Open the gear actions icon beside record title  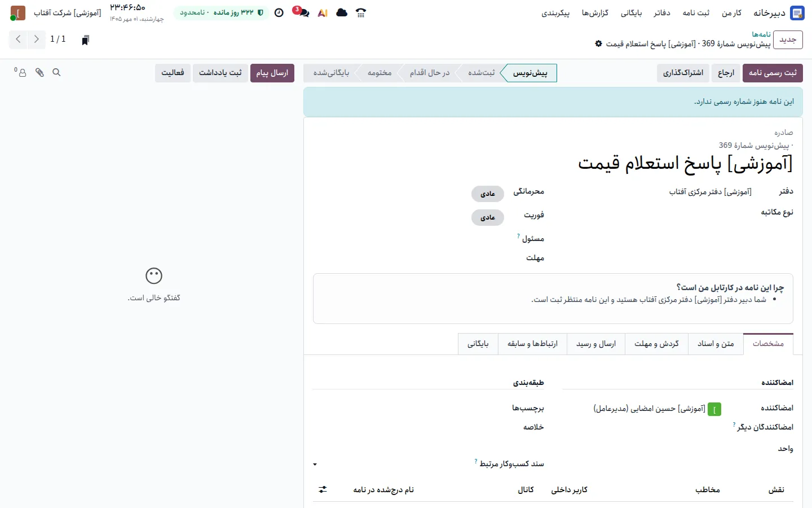tap(599, 43)
